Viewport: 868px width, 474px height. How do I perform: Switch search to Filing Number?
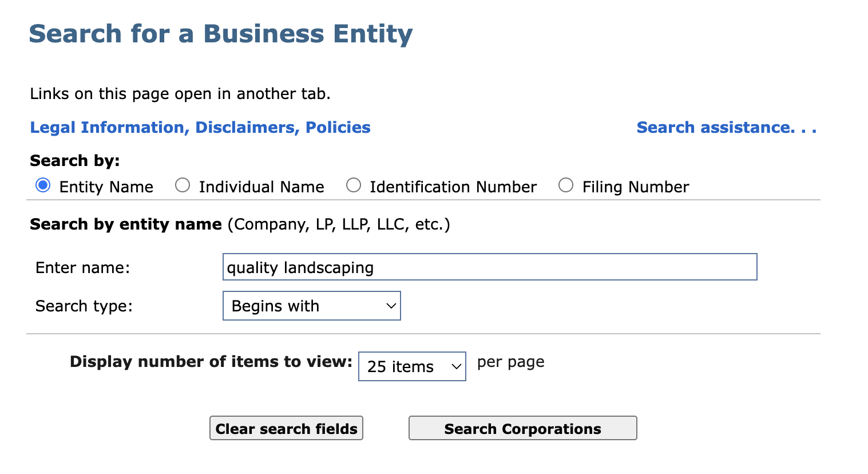[566, 185]
